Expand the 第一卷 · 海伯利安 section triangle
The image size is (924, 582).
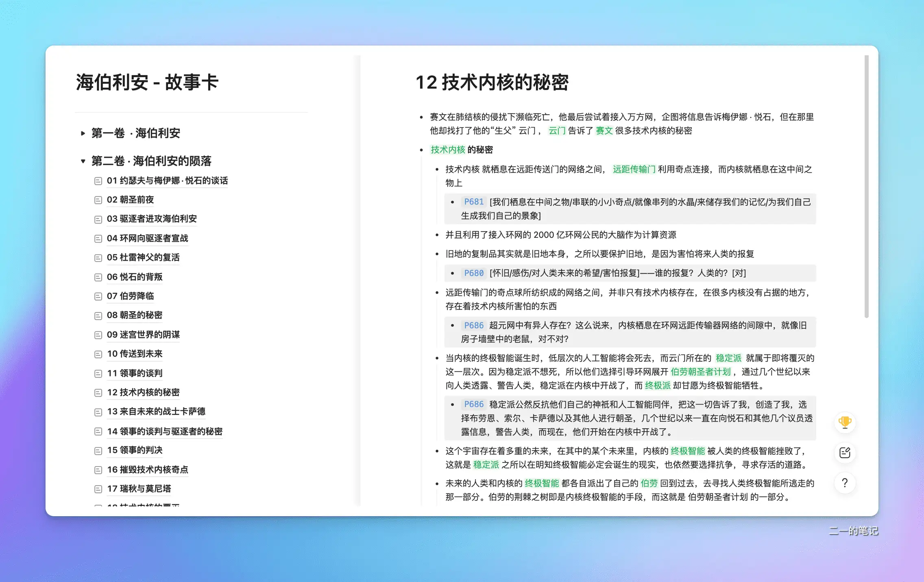tap(83, 133)
